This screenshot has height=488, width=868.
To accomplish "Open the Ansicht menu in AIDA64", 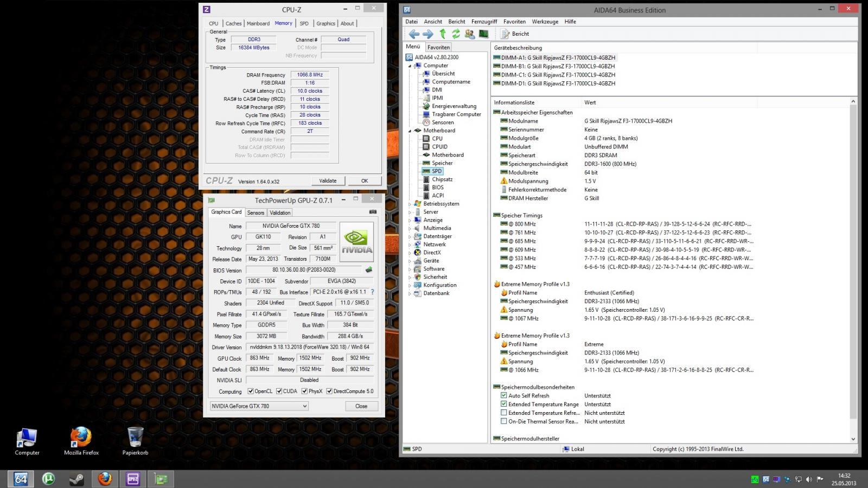I will 433,22.
